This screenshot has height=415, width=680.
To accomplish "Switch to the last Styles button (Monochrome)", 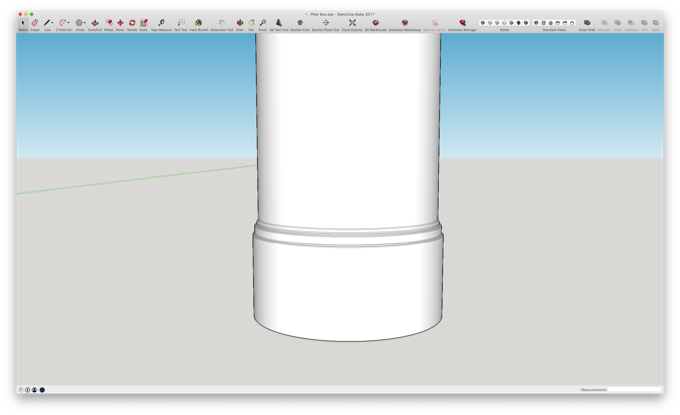I will pos(526,23).
